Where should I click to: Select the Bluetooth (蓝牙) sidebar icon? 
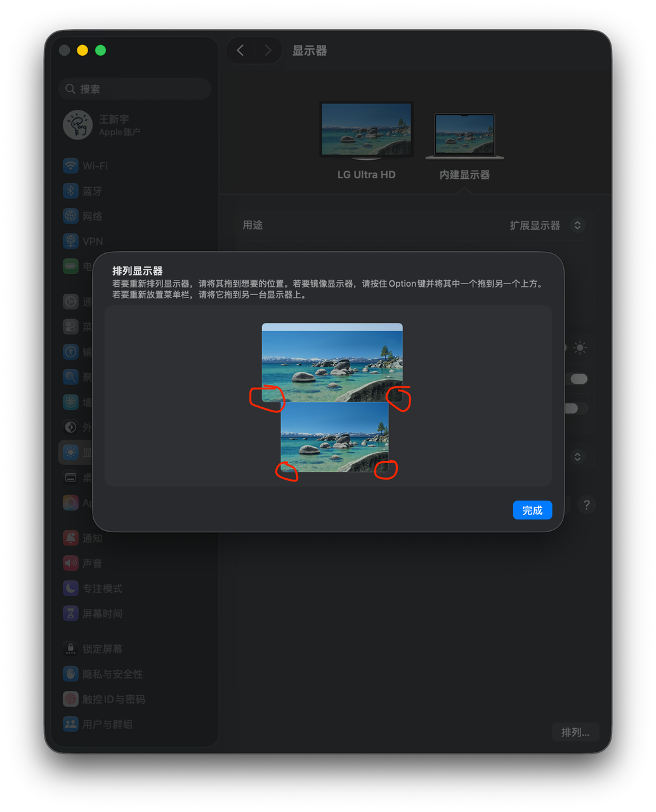coord(70,191)
